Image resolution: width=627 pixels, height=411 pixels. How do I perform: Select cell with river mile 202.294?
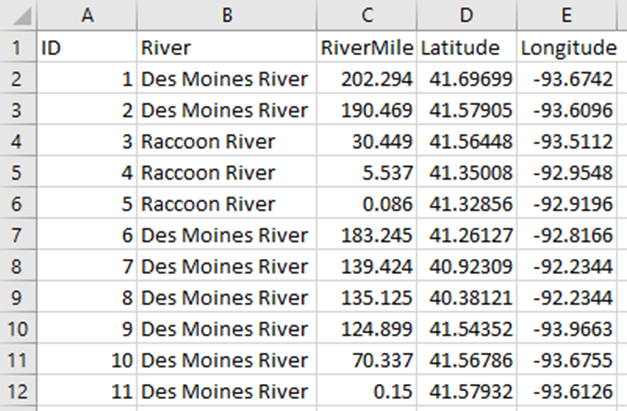coord(367,78)
